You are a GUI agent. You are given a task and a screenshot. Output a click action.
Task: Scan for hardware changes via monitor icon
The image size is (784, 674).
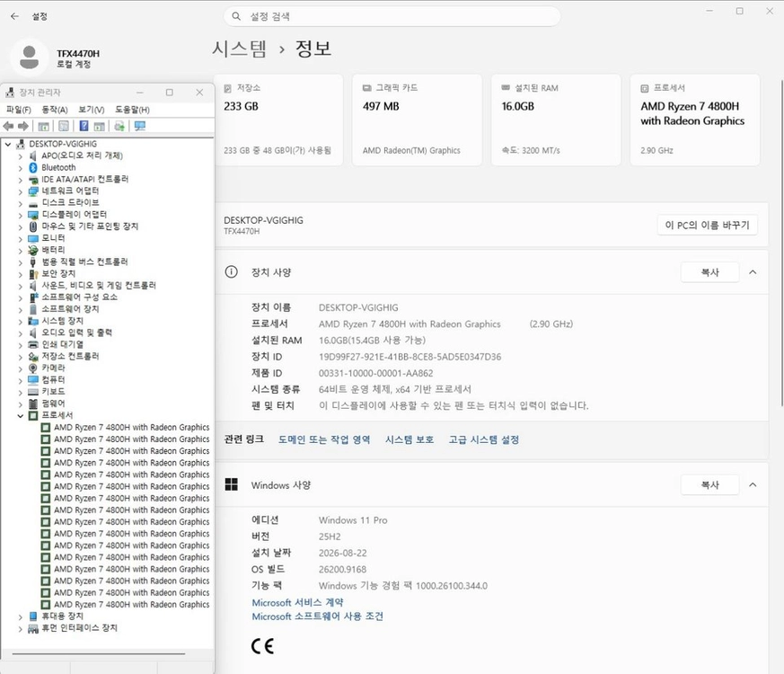click(x=140, y=126)
